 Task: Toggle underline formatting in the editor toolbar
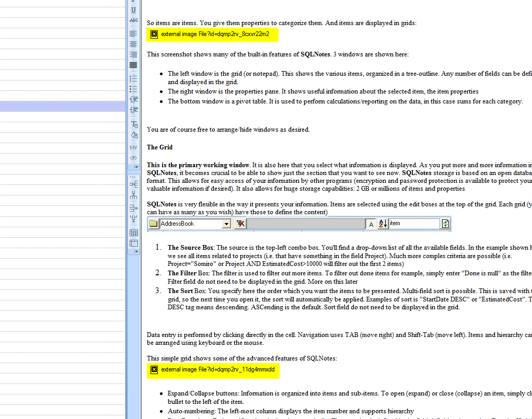[133, 10]
